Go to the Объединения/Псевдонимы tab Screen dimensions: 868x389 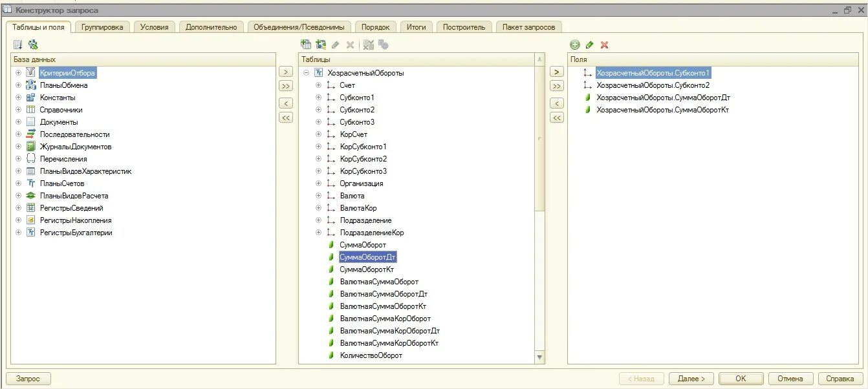(300, 26)
